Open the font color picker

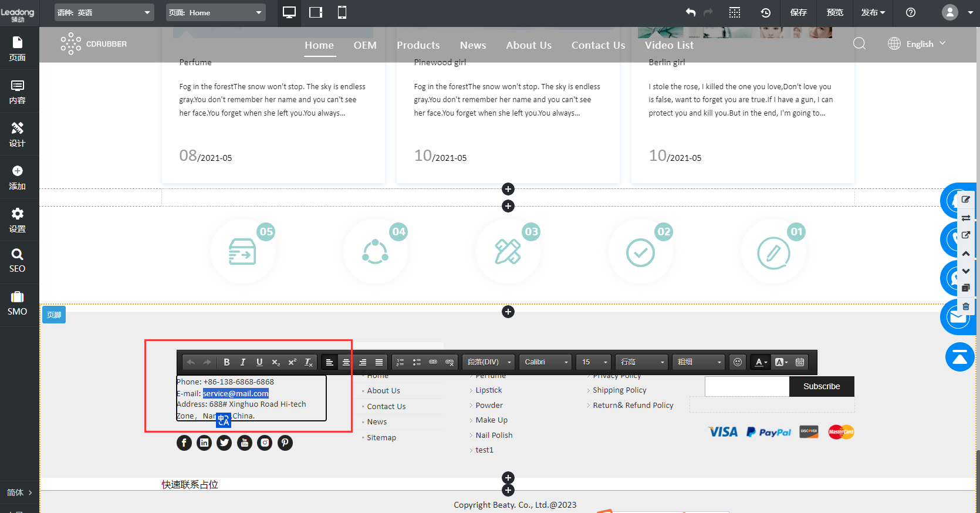tap(760, 362)
